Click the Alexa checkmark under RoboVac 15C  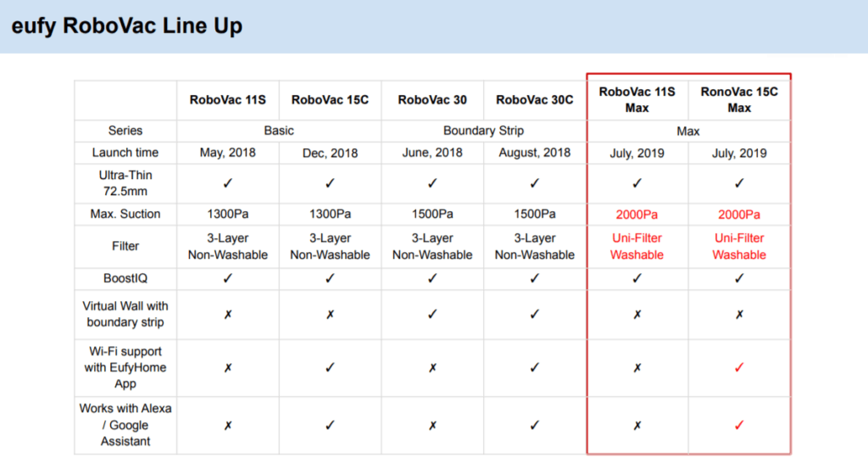330,425
